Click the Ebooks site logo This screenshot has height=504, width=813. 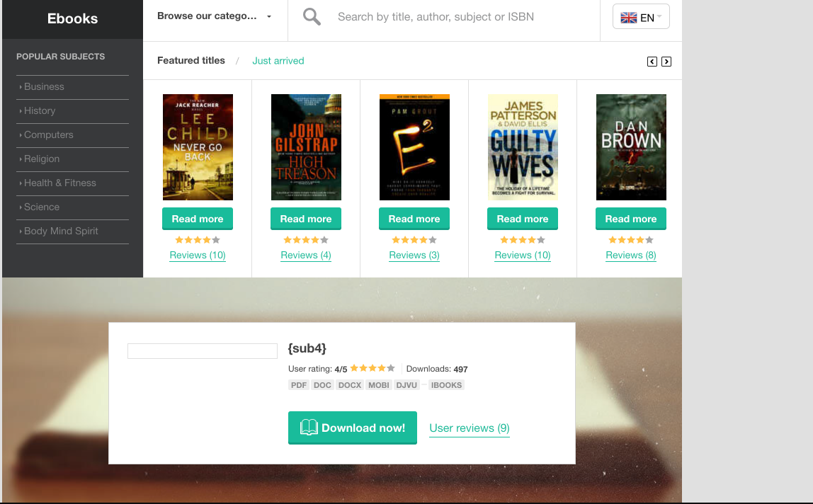tap(72, 18)
